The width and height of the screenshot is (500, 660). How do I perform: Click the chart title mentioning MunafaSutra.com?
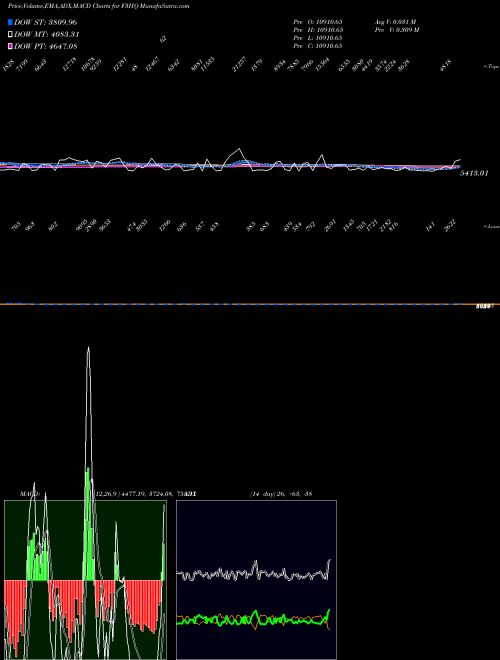point(99,6)
